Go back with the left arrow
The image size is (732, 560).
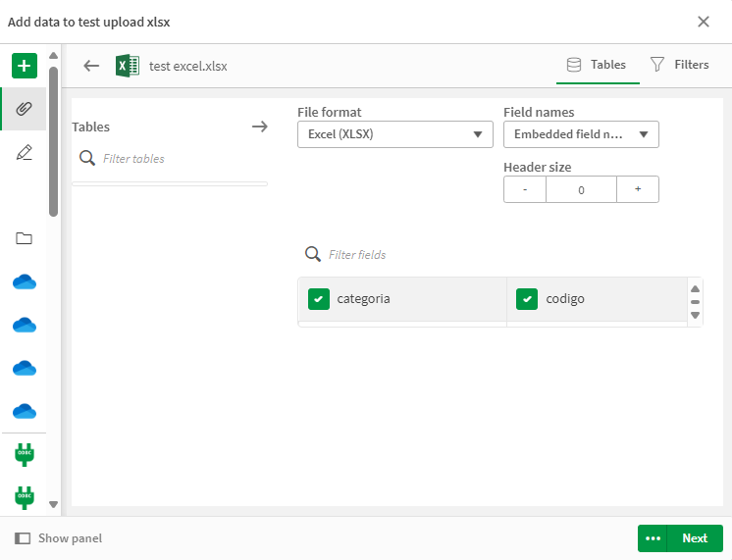[91, 66]
